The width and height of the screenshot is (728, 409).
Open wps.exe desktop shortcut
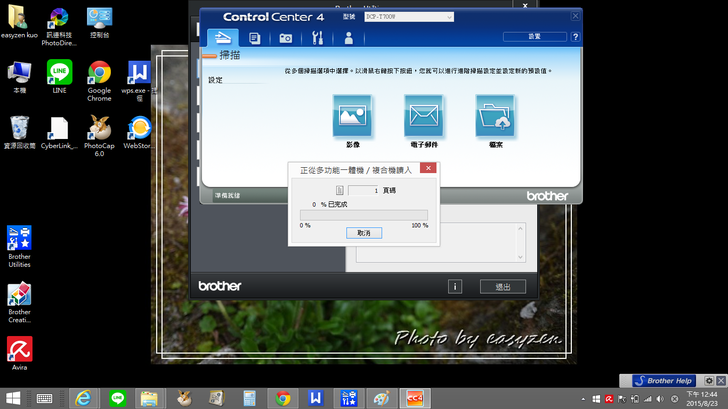click(x=138, y=81)
